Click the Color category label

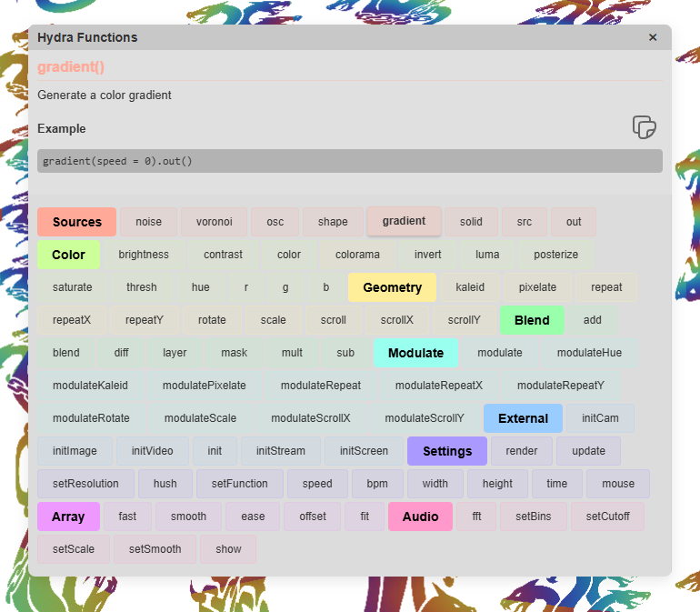pyautogui.click(x=68, y=255)
